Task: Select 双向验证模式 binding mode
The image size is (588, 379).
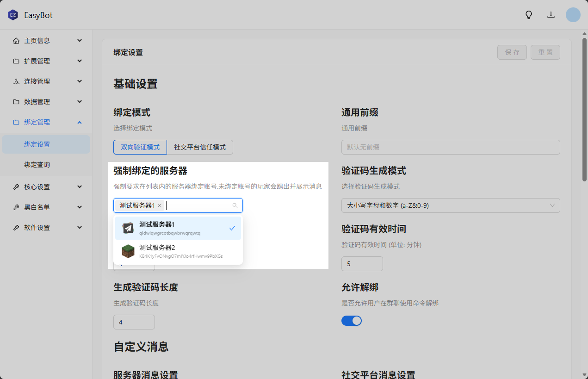Action: tap(140, 147)
